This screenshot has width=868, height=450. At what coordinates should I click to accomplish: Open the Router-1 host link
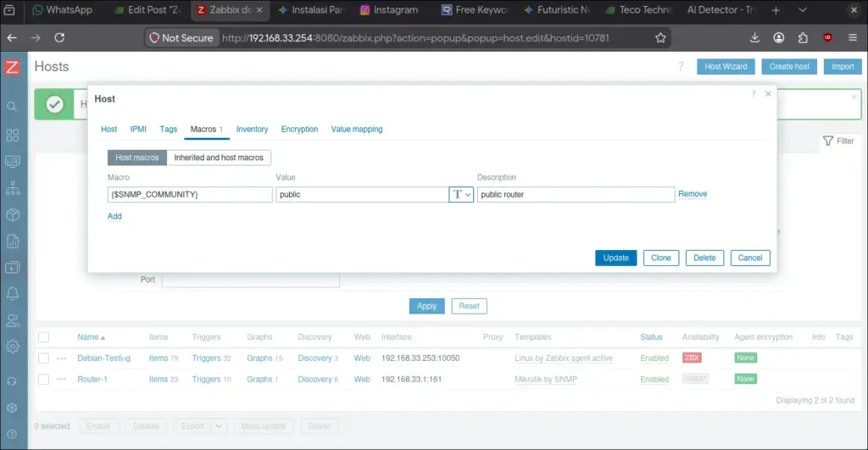[92, 379]
